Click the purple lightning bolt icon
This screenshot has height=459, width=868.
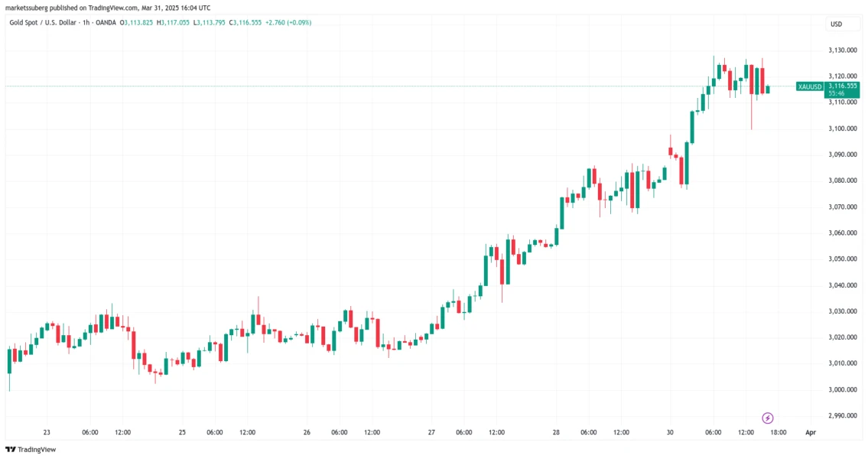(769, 418)
